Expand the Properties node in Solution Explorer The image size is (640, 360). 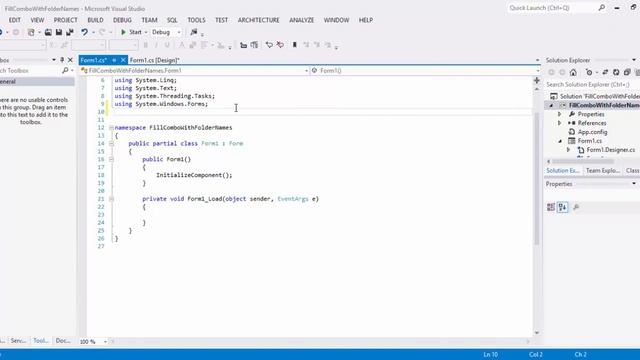[560, 114]
